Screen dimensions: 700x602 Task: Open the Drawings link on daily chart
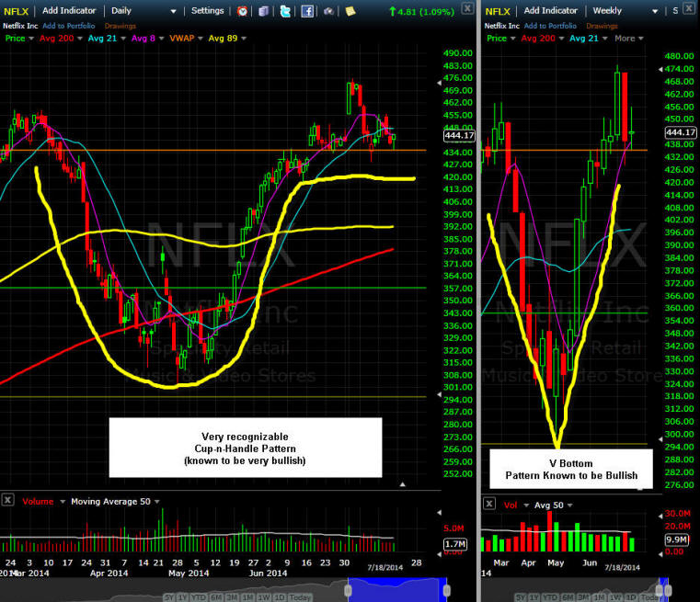[120, 26]
